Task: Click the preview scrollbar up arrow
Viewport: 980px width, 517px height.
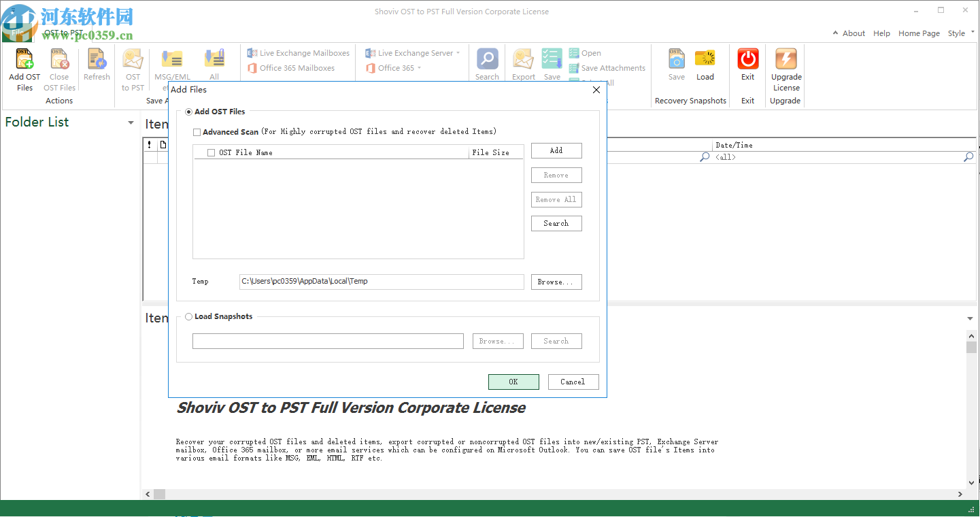Action: click(x=971, y=335)
